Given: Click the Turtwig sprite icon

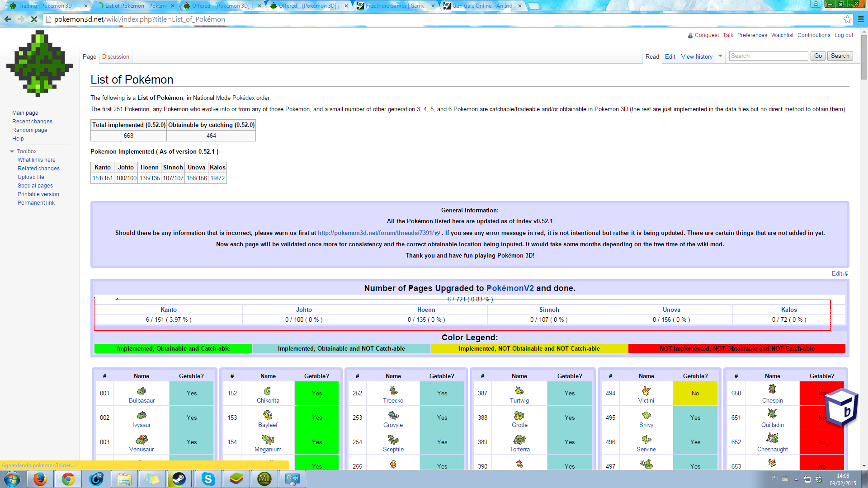Looking at the screenshot, I should [519, 391].
